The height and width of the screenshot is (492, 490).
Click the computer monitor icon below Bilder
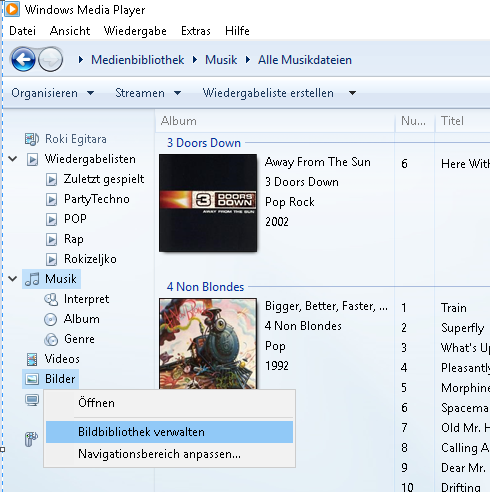[x=32, y=400]
